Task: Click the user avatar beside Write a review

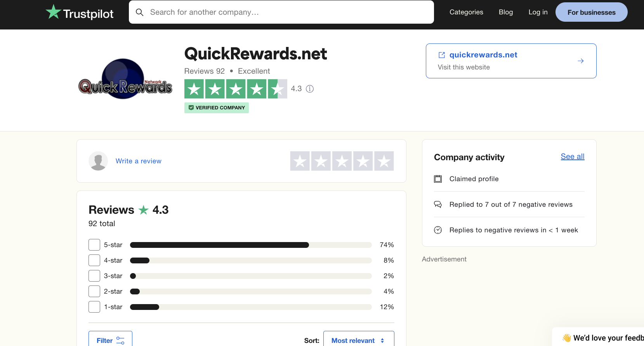Action: point(98,161)
